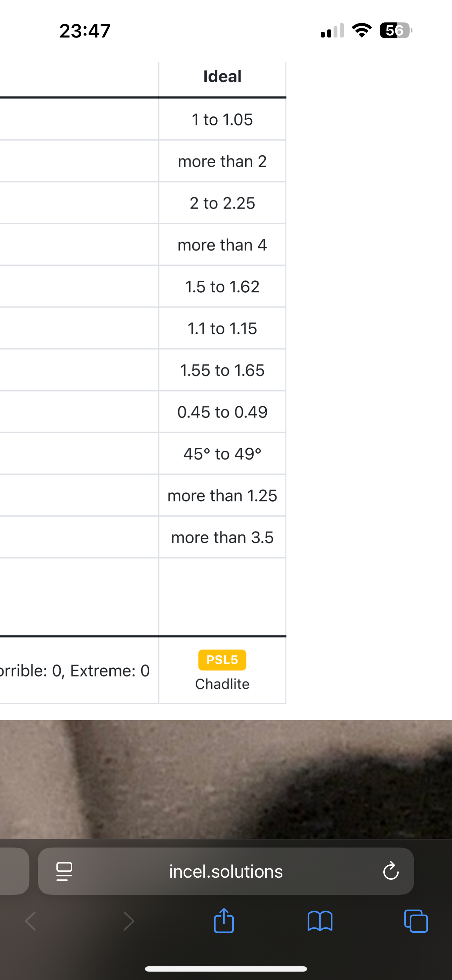The image size is (452, 980).
Task: Select the "0.45 to 0.49" cell
Action: [x=222, y=412]
